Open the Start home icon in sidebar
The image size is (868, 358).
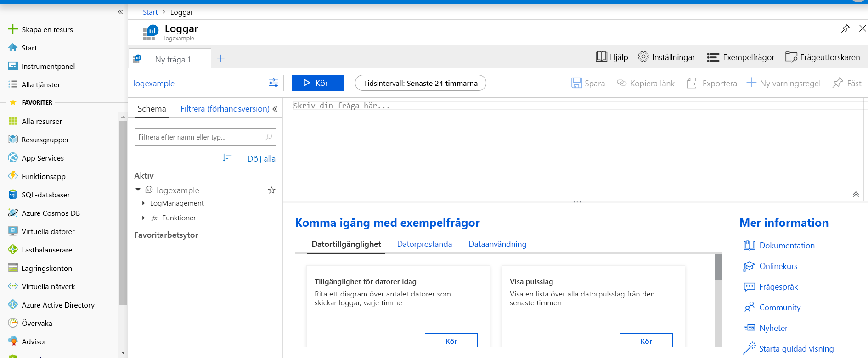pyautogui.click(x=13, y=48)
